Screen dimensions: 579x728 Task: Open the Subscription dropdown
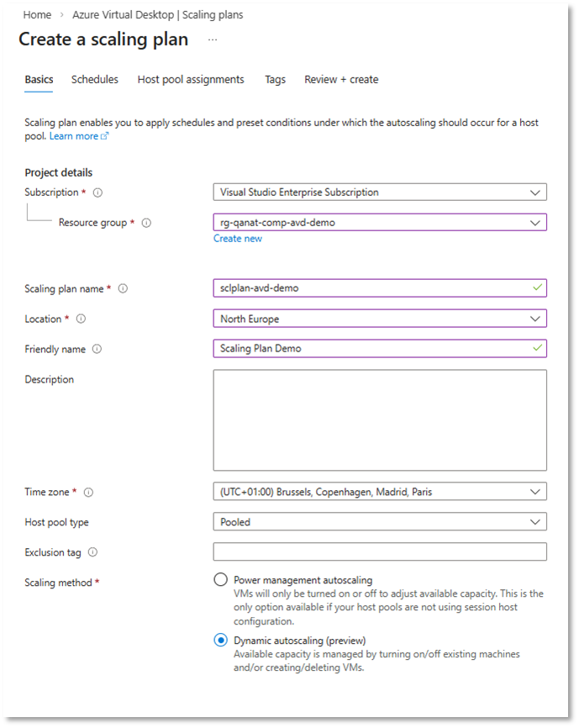point(380,192)
